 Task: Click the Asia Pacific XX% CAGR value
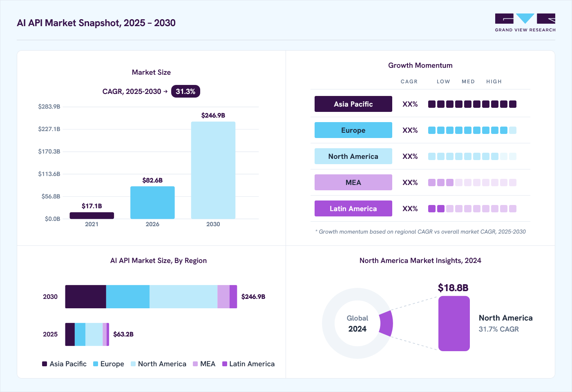pyautogui.click(x=410, y=104)
